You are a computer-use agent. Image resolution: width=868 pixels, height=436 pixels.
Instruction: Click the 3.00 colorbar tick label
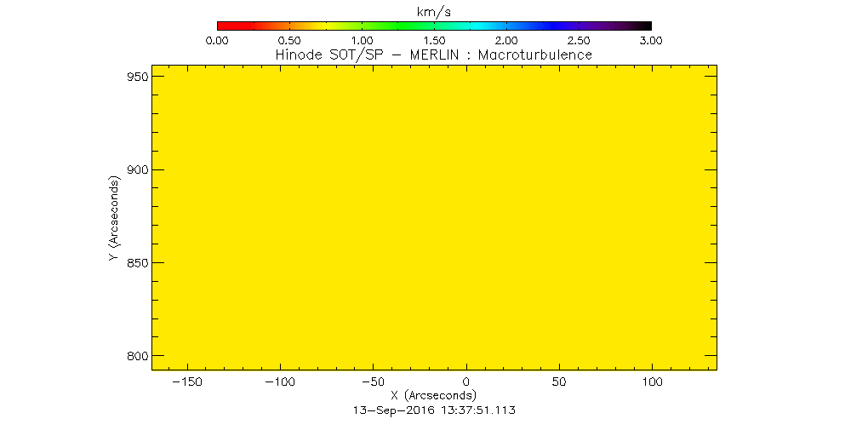[x=651, y=40]
